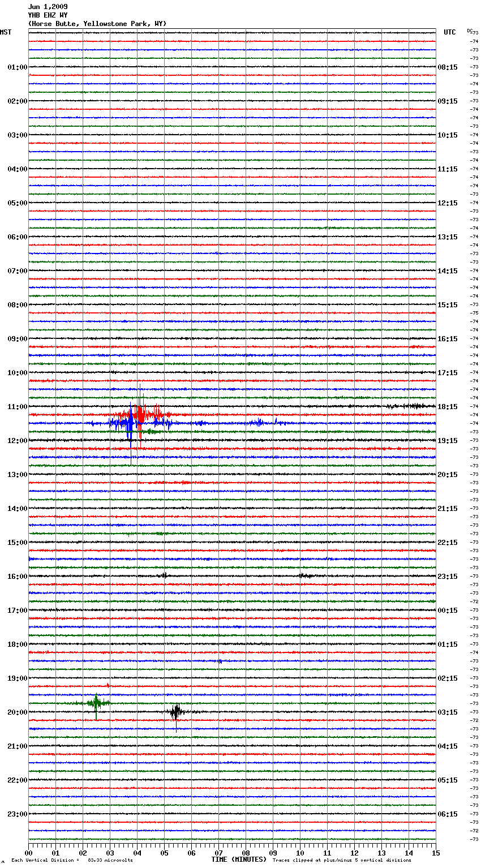This screenshot has height=868, width=481.
Task: Select the 02:00 MST time label
Action: click(18, 101)
